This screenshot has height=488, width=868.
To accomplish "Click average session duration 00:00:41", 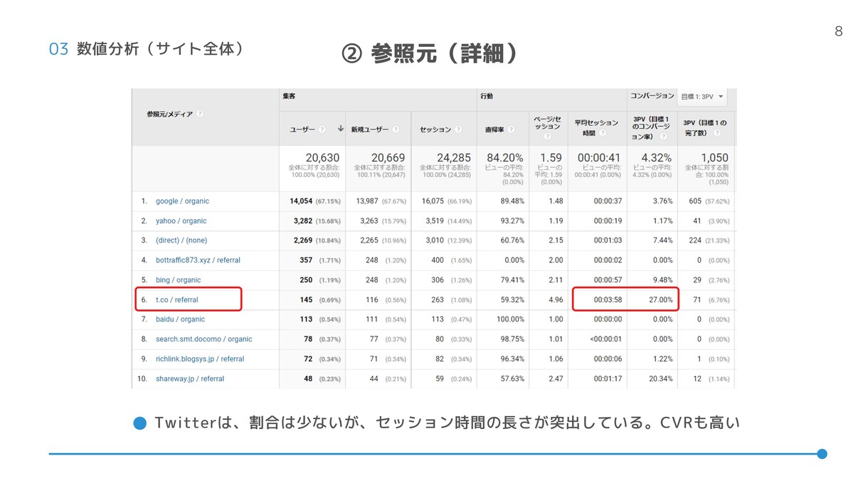I will click(x=599, y=158).
